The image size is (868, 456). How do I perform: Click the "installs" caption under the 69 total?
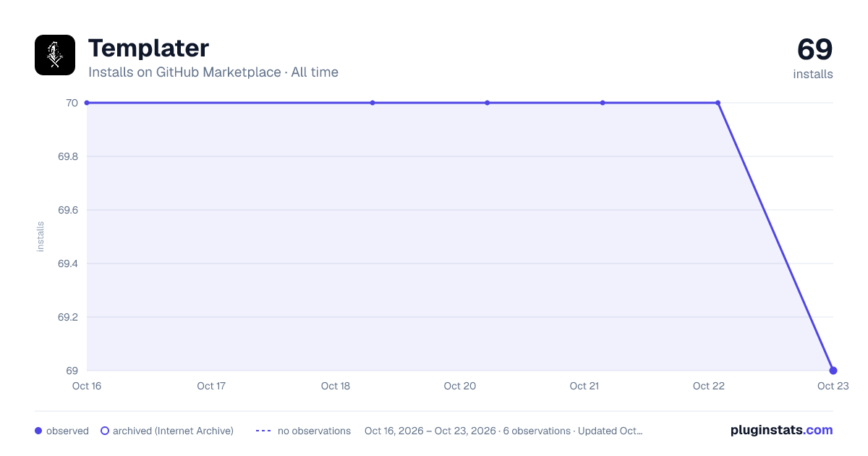click(x=813, y=74)
